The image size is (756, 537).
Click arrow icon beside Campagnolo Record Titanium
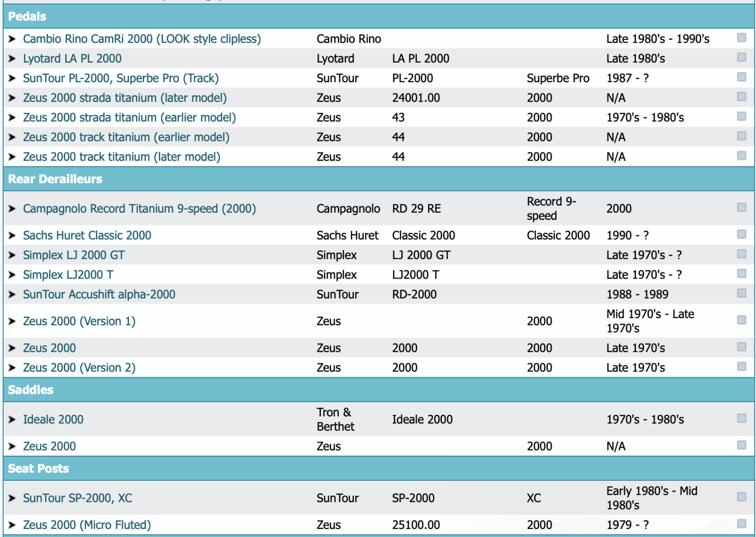tap(12, 208)
